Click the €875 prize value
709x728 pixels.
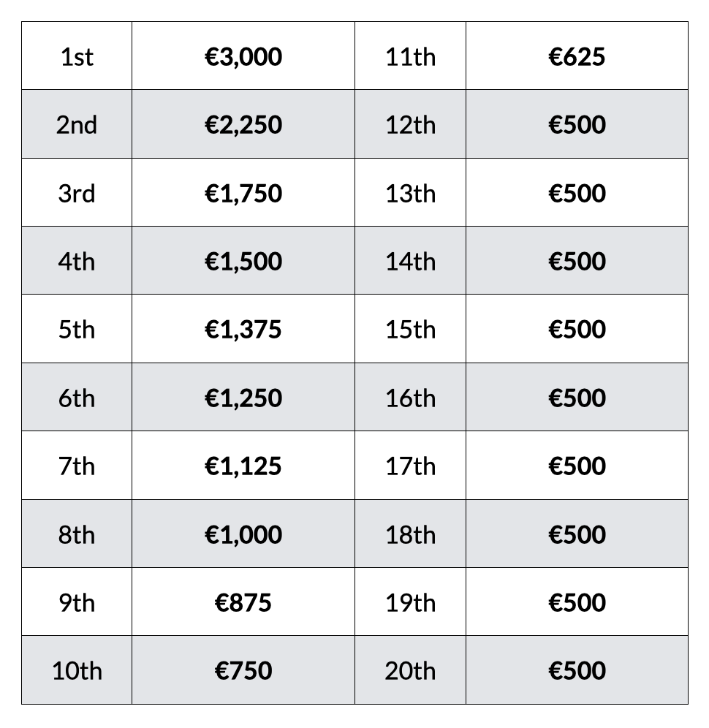[243, 602]
